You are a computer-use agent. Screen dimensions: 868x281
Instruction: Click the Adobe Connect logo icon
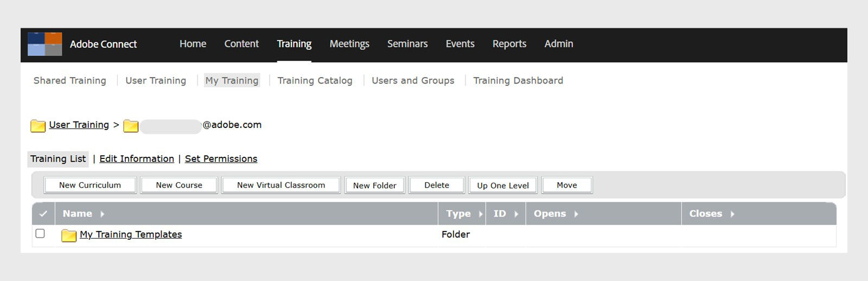pyautogui.click(x=45, y=44)
